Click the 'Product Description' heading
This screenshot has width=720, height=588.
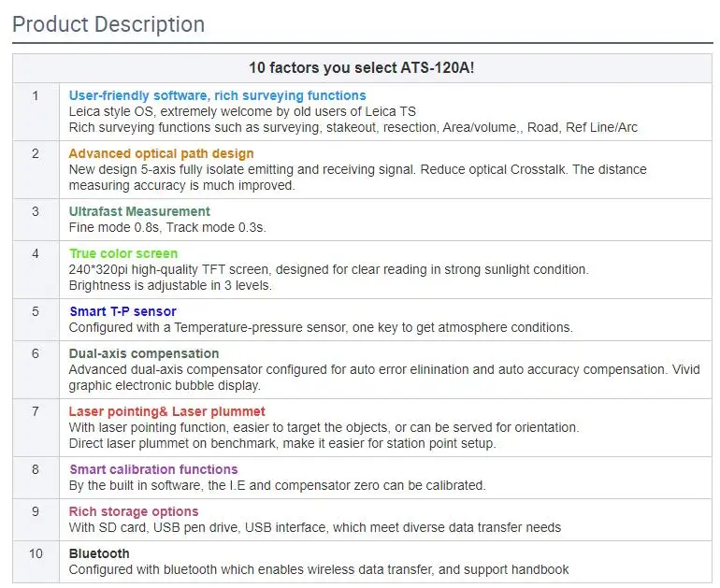(108, 25)
